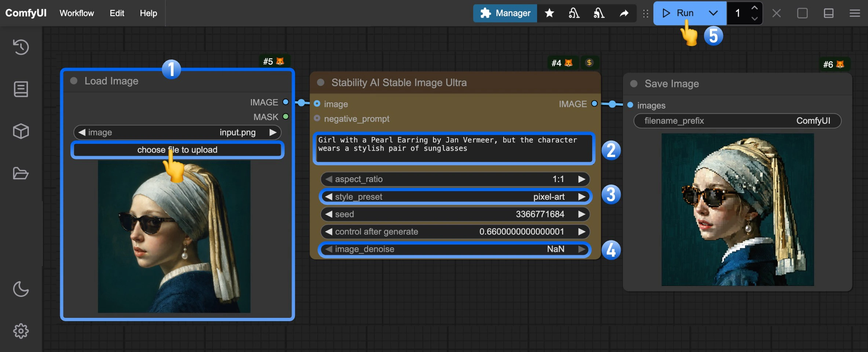
Task: Toggle dark theme with the moon icon
Action: point(21,289)
